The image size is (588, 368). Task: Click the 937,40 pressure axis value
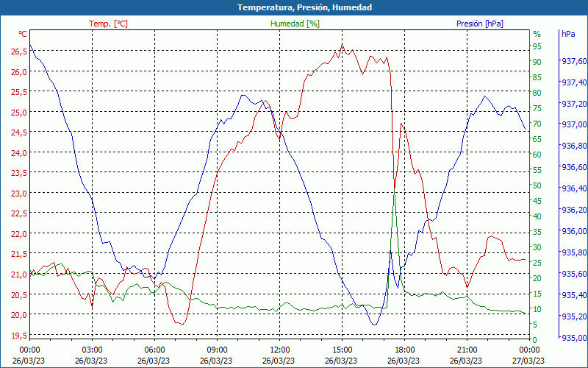pyautogui.click(x=573, y=82)
